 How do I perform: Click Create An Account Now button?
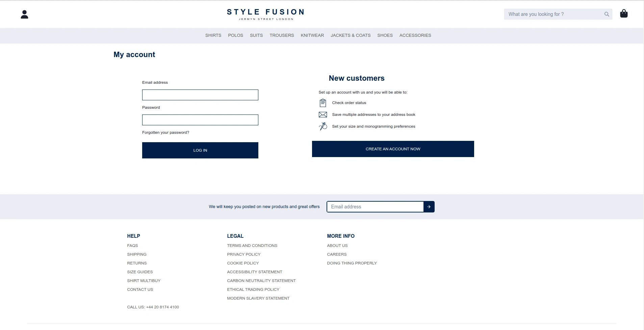coord(393,149)
